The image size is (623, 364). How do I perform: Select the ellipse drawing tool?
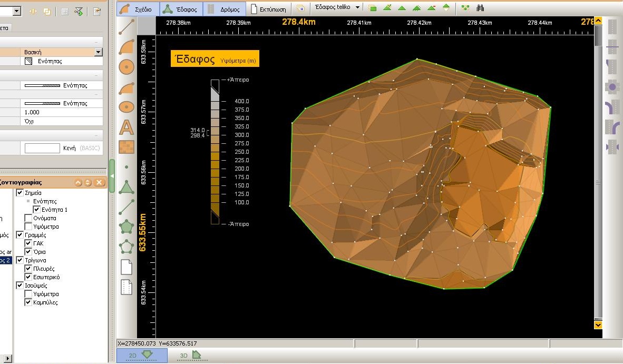click(x=126, y=107)
